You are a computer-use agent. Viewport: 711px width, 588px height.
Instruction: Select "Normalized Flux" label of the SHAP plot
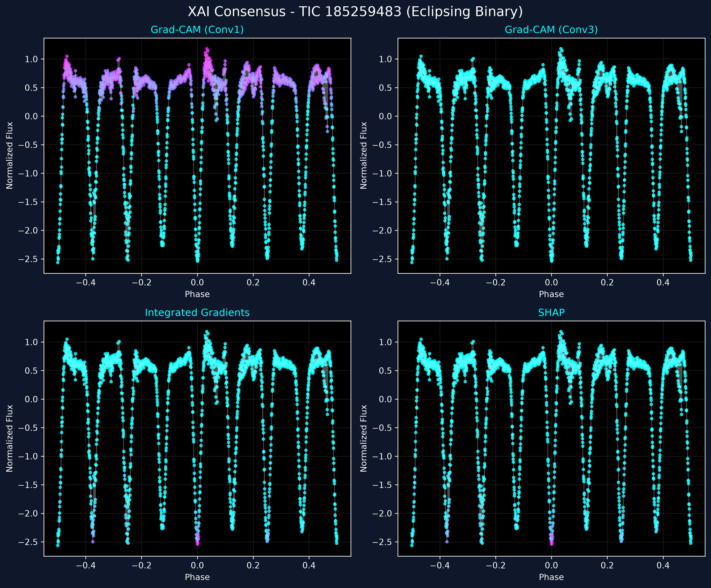[364, 439]
